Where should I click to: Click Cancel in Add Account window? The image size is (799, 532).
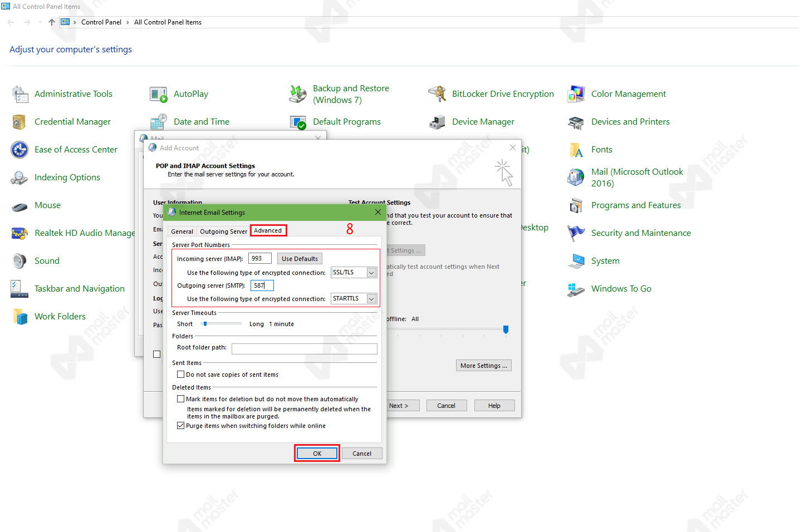447,406
